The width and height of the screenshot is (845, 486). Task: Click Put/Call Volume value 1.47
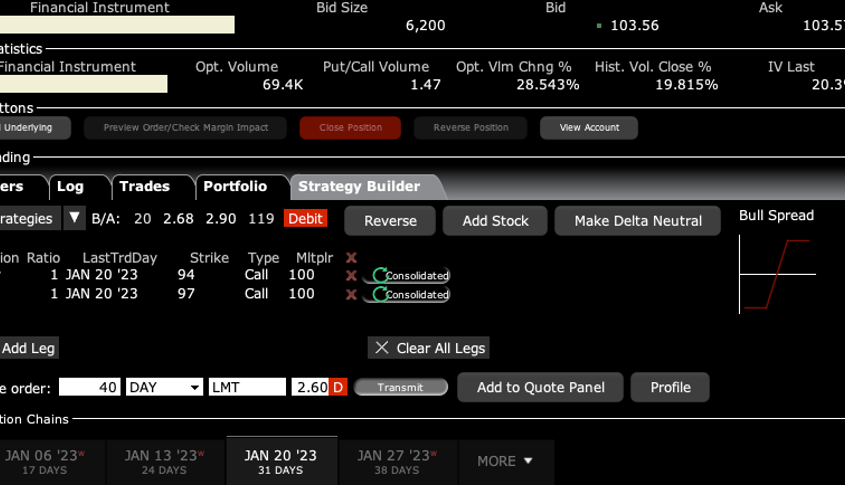[x=425, y=85]
